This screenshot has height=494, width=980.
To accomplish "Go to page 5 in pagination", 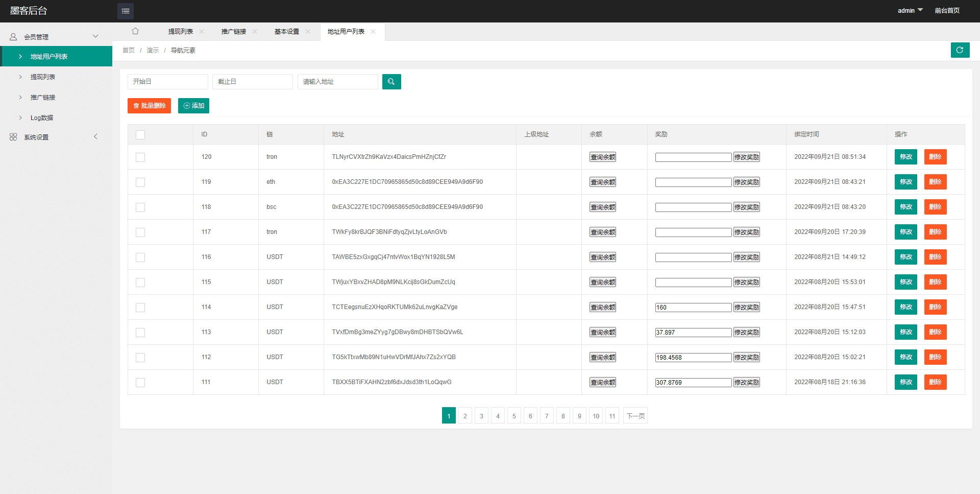I will pyautogui.click(x=514, y=416).
